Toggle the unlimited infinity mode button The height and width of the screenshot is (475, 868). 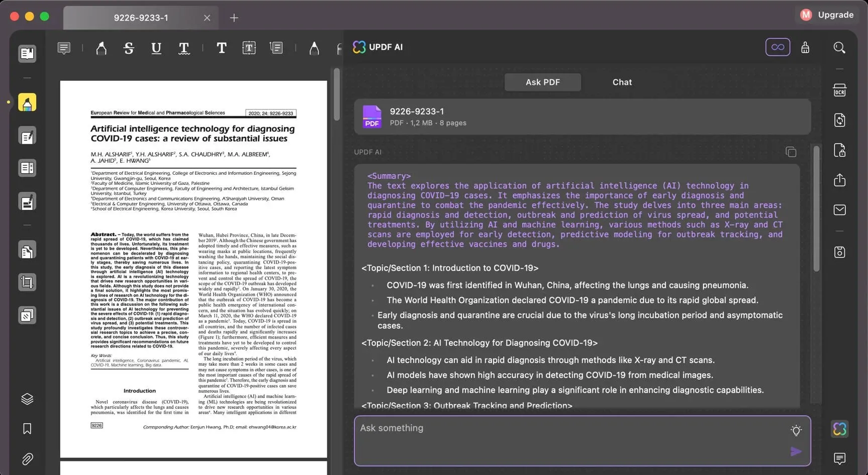pyautogui.click(x=778, y=47)
